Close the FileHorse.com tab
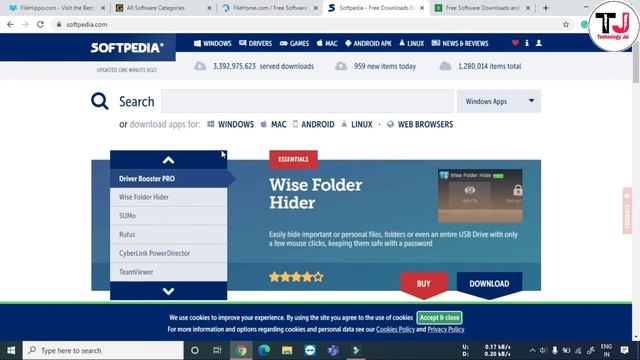Screen dimensions: 640x360 click(x=316, y=8)
